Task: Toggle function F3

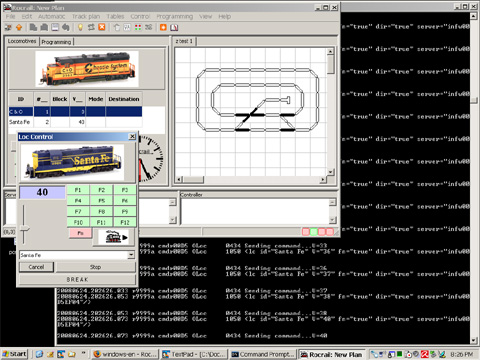Action: pyautogui.click(x=125, y=190)
